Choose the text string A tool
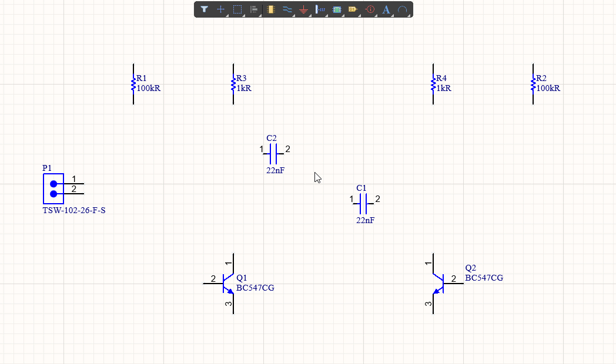This screenshot has width=616, height=364. [386, 9]
